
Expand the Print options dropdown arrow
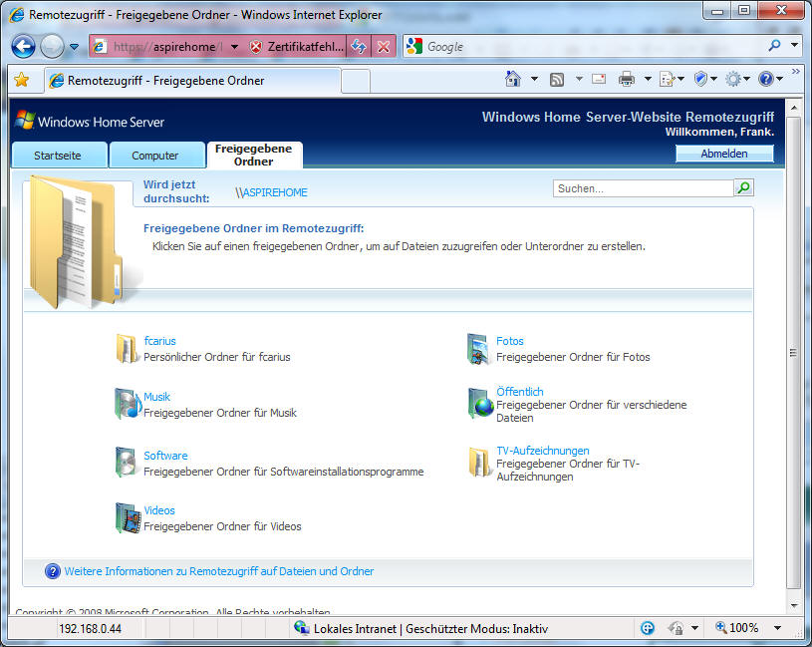[648, 80]
